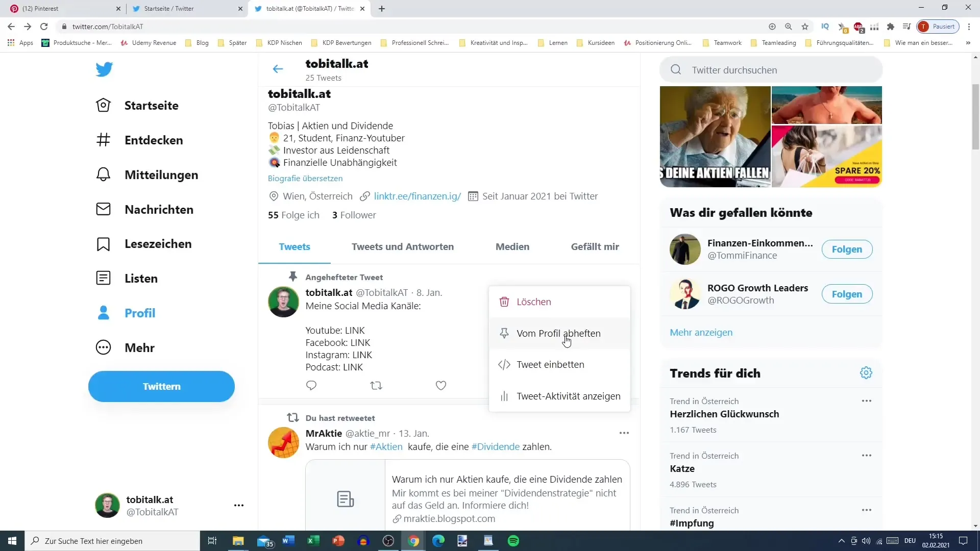Open options for Katze trend
Image resolution: width=980 pixels, height=551 pixels.
[867, 456]
